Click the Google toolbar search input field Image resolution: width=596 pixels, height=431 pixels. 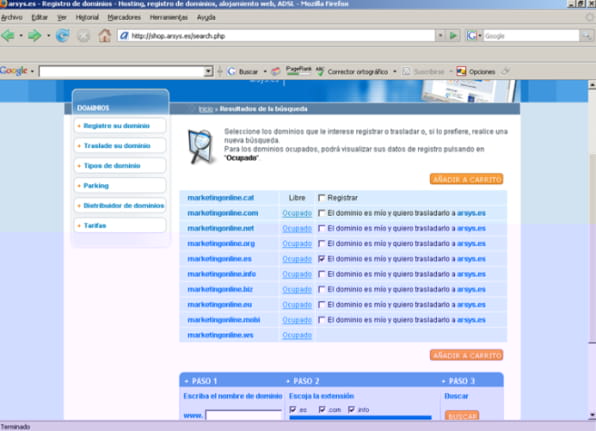pos(122,71)
